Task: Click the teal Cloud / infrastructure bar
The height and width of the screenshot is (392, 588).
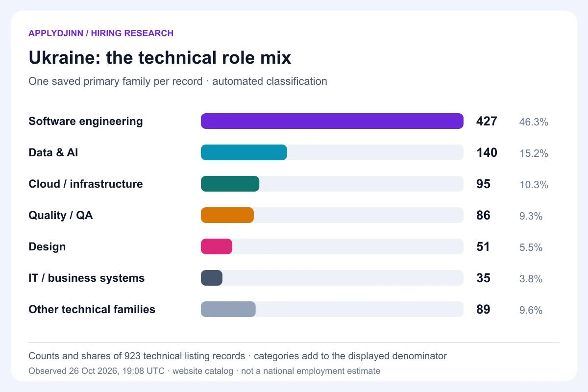Action: (230, 184)
